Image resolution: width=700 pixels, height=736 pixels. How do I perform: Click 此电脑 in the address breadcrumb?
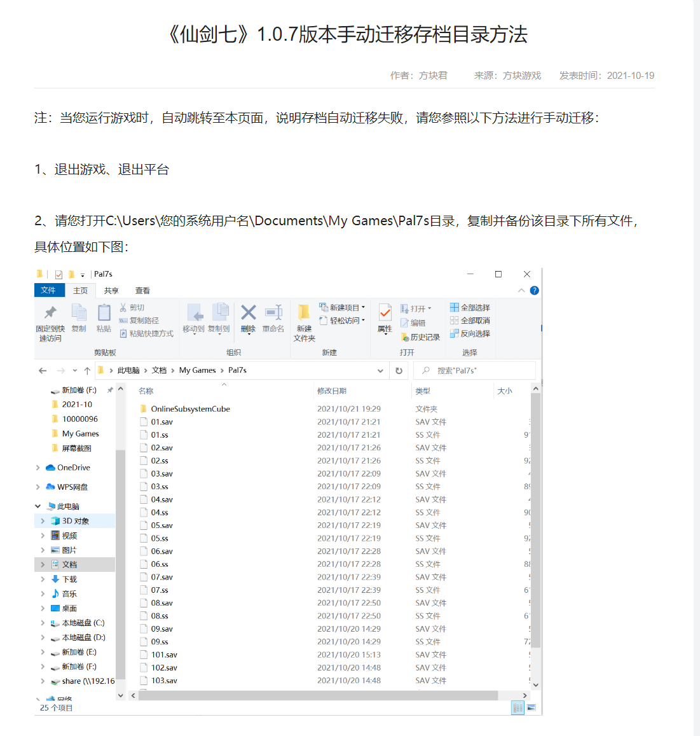click(128, 370)
